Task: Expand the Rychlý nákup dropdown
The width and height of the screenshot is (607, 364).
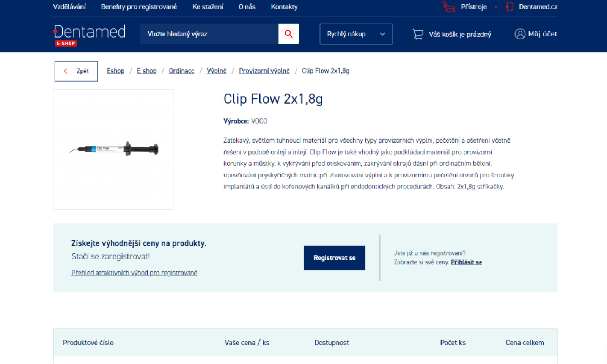Action: (x=356, y=34)
